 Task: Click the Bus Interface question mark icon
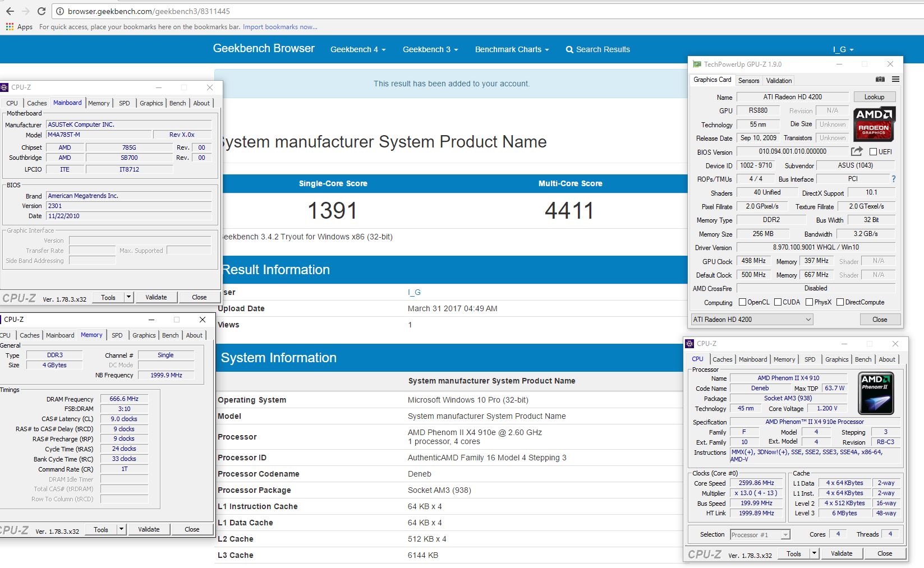pos(894,179)
